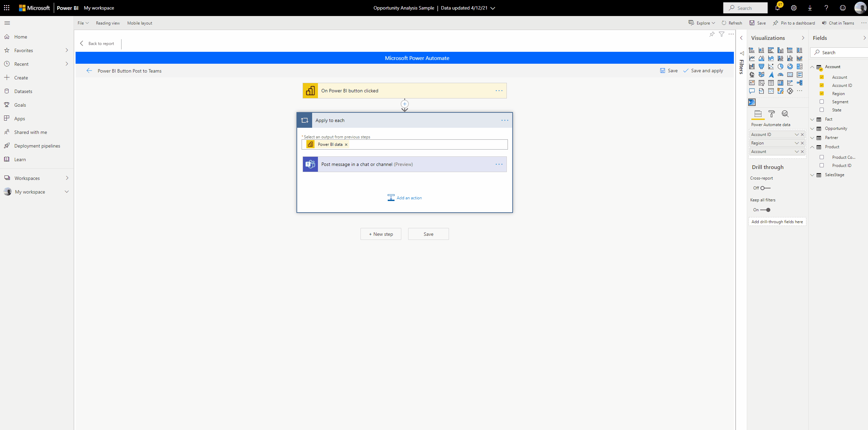
Task: Select the funnel chart visualization
Action: [x=761, y=66]
